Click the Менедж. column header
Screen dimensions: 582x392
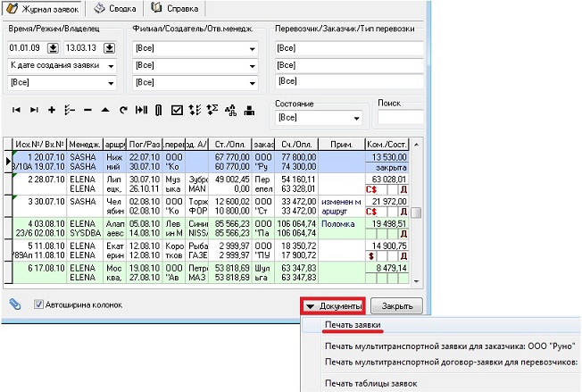(85, 144)
